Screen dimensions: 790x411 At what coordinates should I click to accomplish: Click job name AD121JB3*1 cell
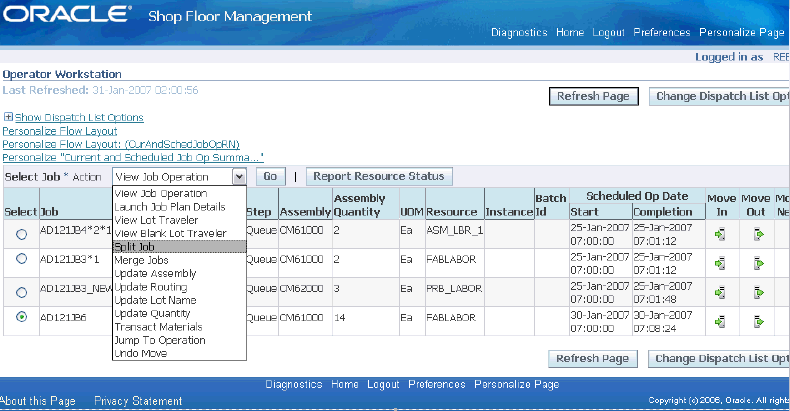70,259
